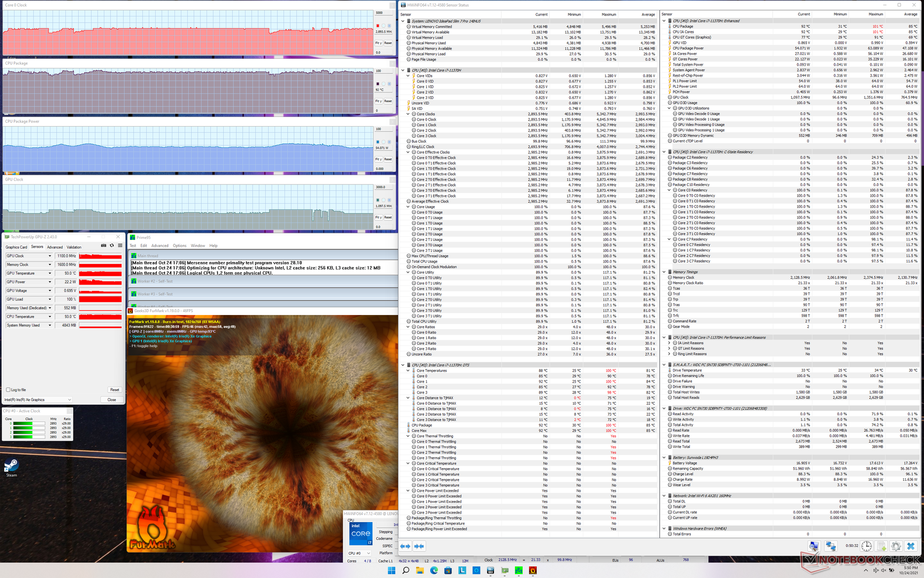The width and height of the screenshot is (924, 578).
Task: Click the GPU-Z taskbar icon
Action: tap(504, 570)
